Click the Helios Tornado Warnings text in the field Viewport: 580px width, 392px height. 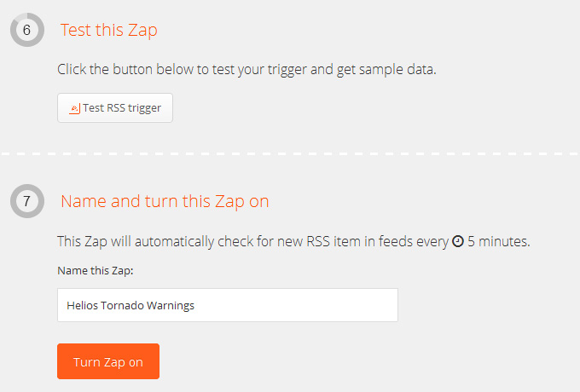[130, 306]
